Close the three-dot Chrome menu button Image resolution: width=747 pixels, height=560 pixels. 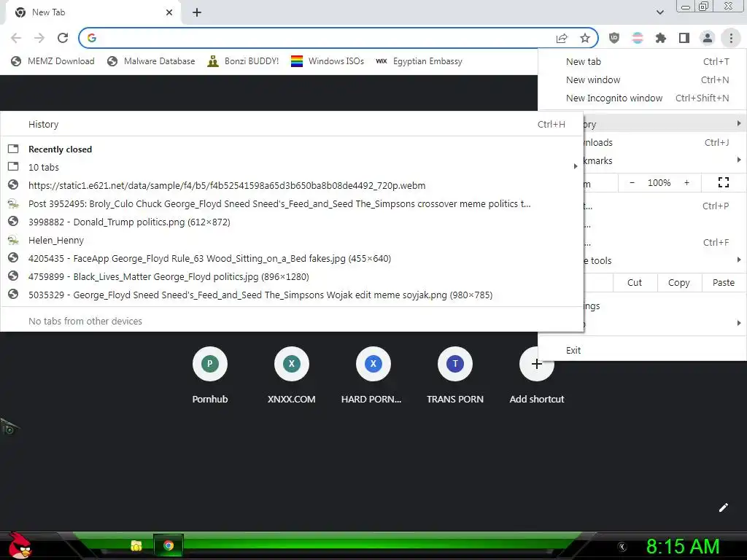tap(731, 38)
